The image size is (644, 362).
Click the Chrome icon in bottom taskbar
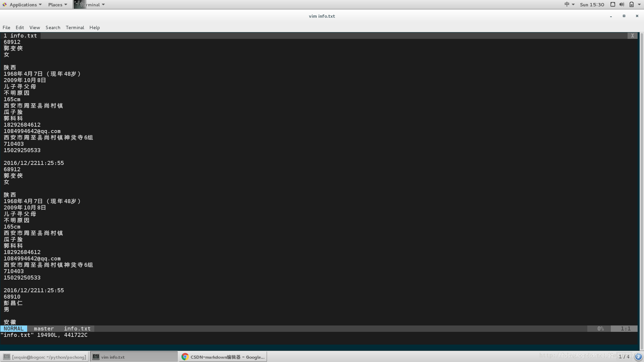185,357
